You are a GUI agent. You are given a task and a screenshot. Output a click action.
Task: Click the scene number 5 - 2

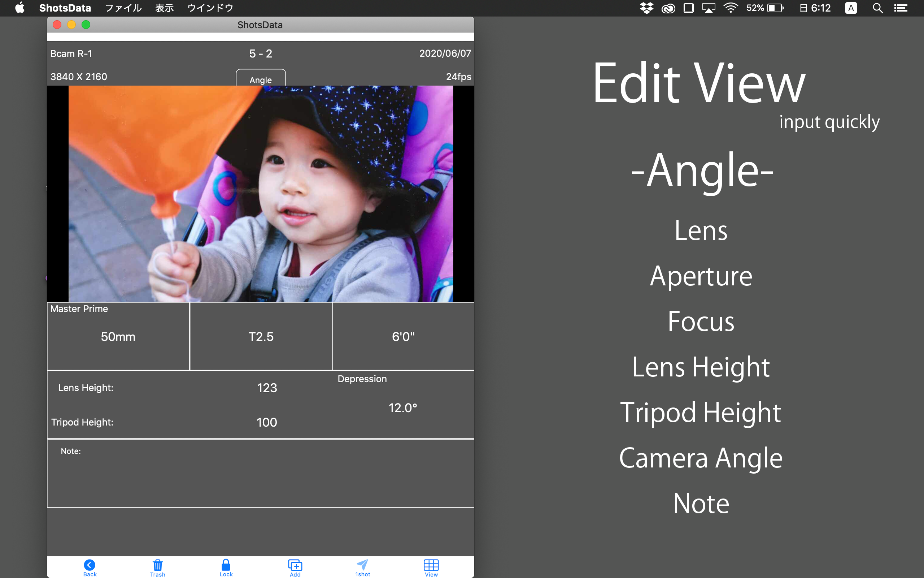pyautogui.click(x=261, y=53)
